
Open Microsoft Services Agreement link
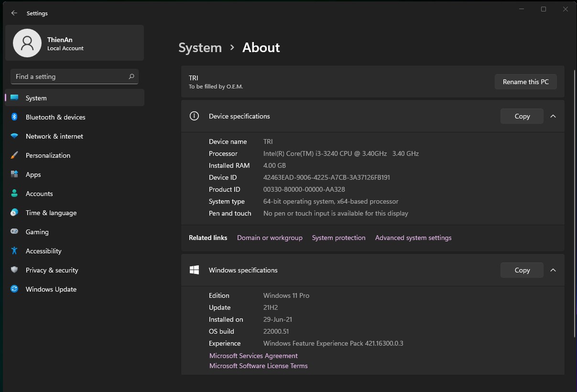click(253, 356)
